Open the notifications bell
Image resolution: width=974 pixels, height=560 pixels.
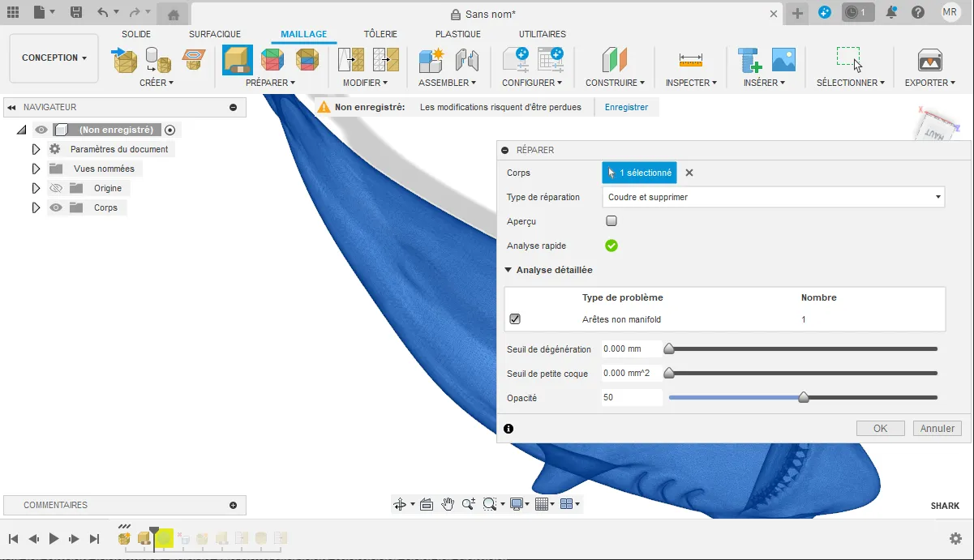click(x=891, y=12)
